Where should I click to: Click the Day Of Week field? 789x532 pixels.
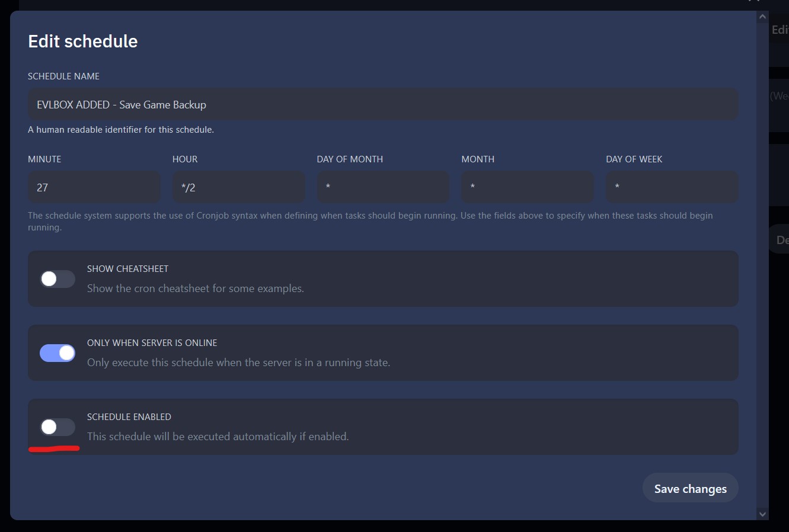click(x=671, y=187)
